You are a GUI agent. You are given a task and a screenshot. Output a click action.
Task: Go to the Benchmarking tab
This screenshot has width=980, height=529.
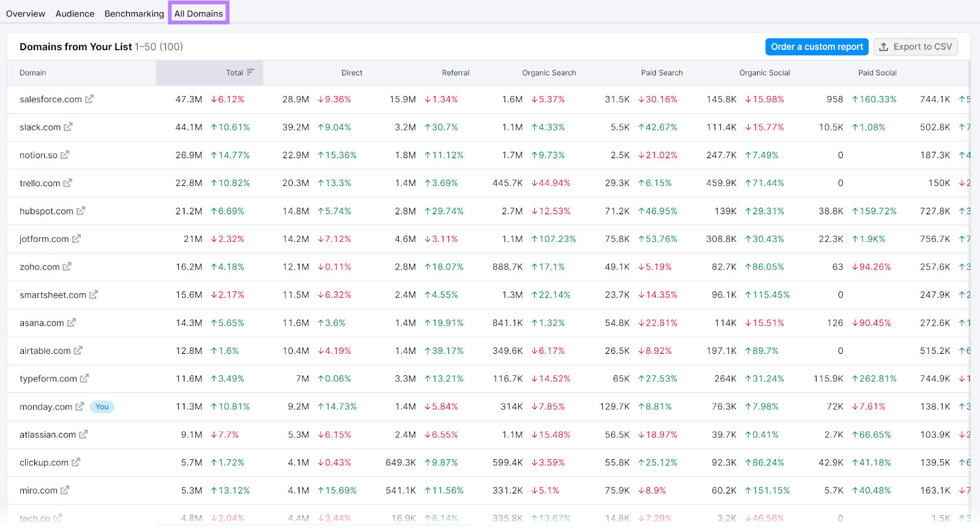(134, 13)
